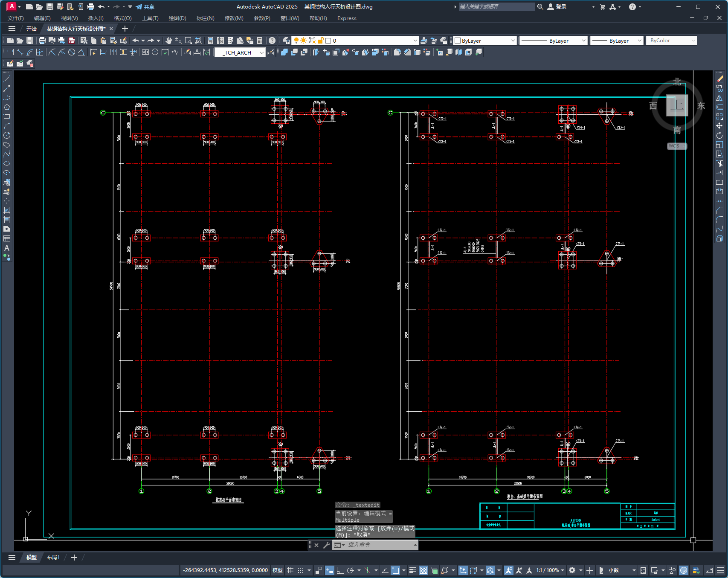The height and width of the screenshot is (578, 728).
Task: Click the 共享 share button
Action: 145,7
